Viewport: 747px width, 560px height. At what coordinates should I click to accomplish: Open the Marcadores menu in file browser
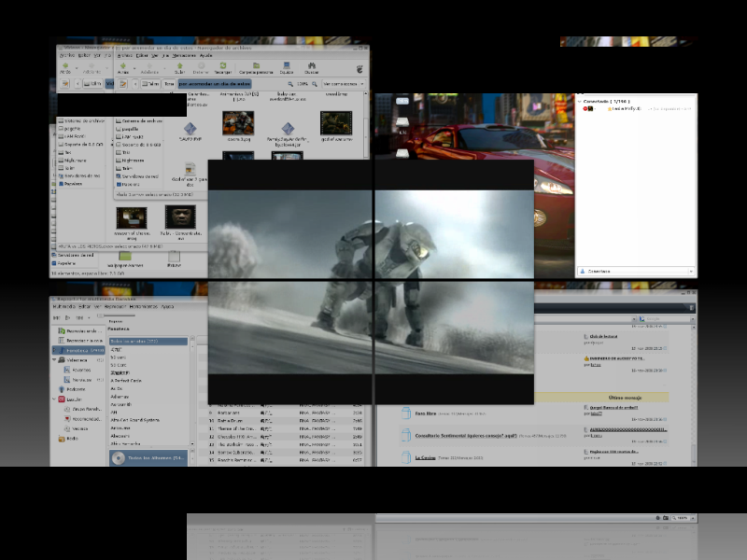(x=184, y=56)
